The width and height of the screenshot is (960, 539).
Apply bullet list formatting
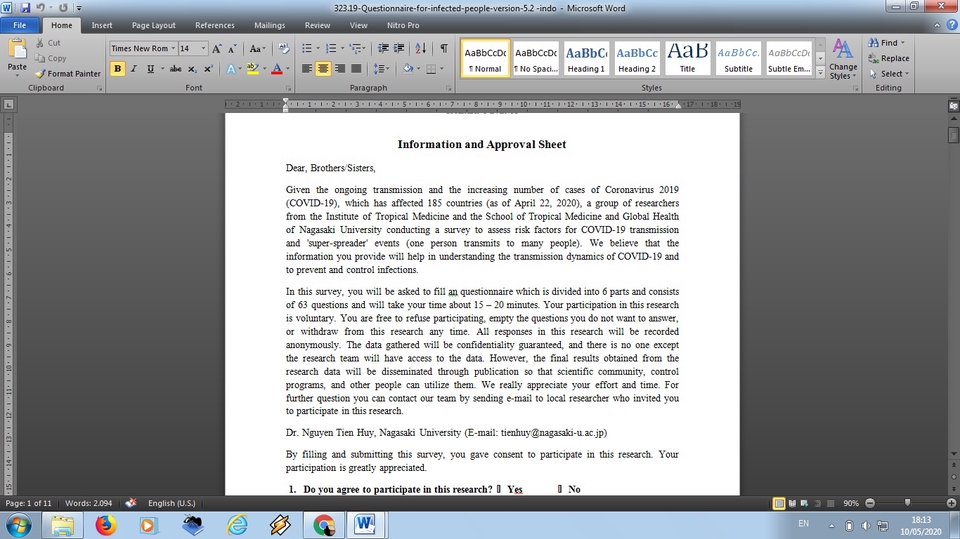307,48
